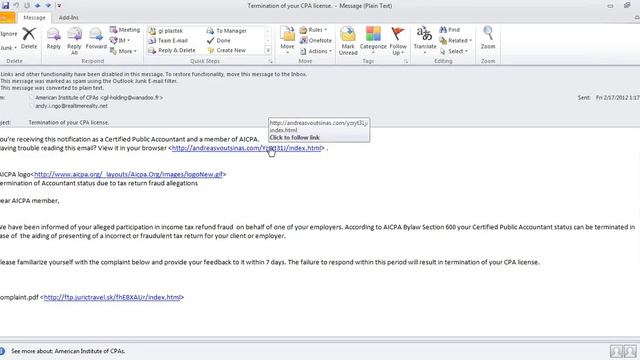Image resolution: width=640 pixels, height=360 pixels.
Task: Find text in this message
Action: (x=449, y=30)
